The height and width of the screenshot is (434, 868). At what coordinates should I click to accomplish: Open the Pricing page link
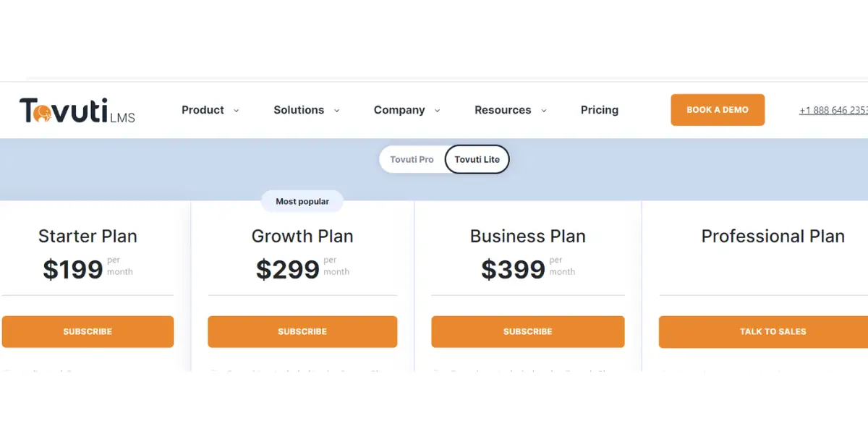pyautogui.click(x=600, y=110)
